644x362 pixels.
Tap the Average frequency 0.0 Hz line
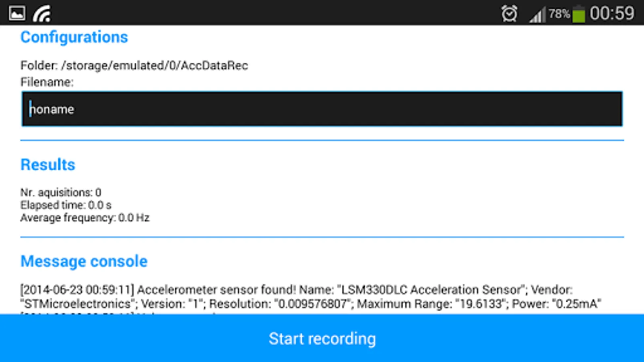[85, 218]
